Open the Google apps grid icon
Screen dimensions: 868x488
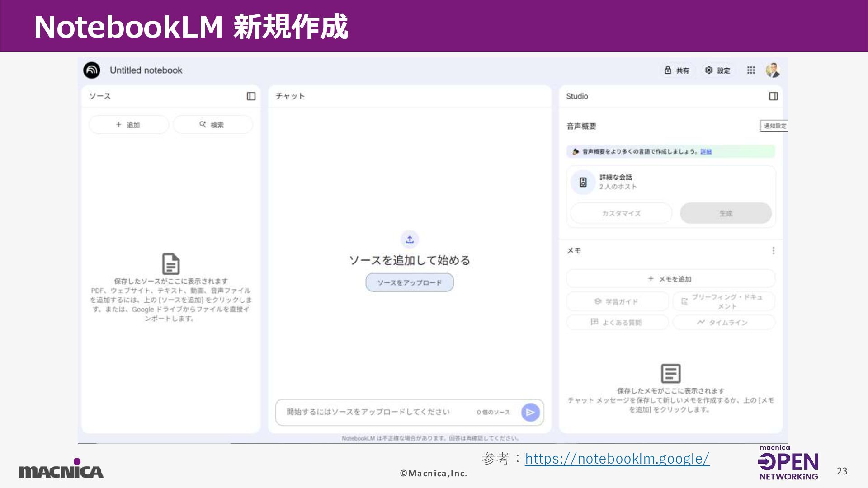tap(751, 70)
